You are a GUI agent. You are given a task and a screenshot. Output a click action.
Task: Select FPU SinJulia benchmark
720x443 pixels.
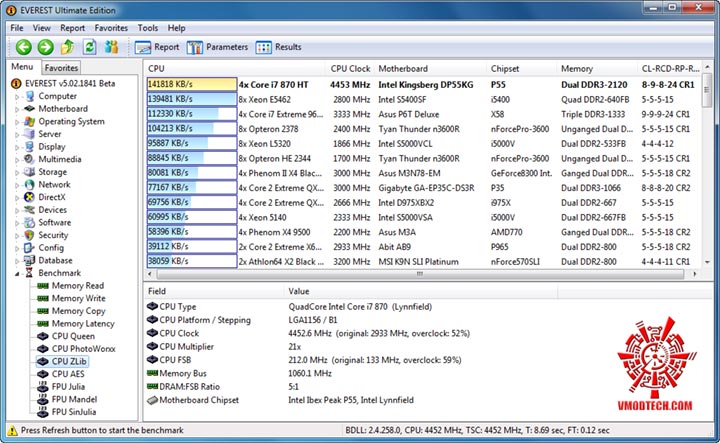pyautogui.click(x=74, y=412)
